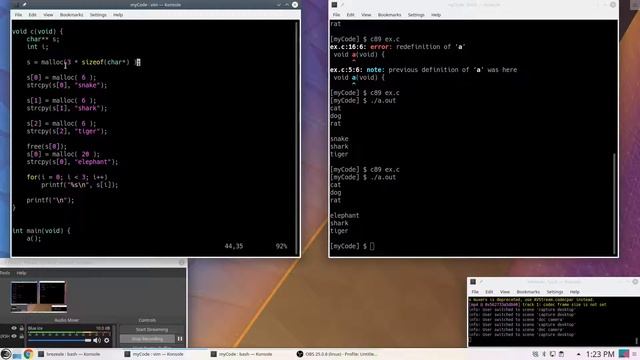Open the application launcher in the taskbar
Image resolution: width=640 pixels, height=360 pixels.
point(5,354)
